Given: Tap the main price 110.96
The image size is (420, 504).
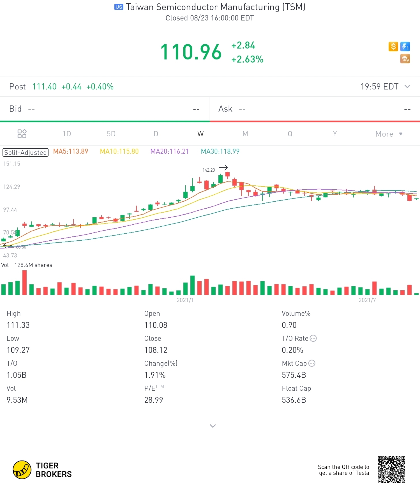Looking at the screenshot, I should 191,52.
